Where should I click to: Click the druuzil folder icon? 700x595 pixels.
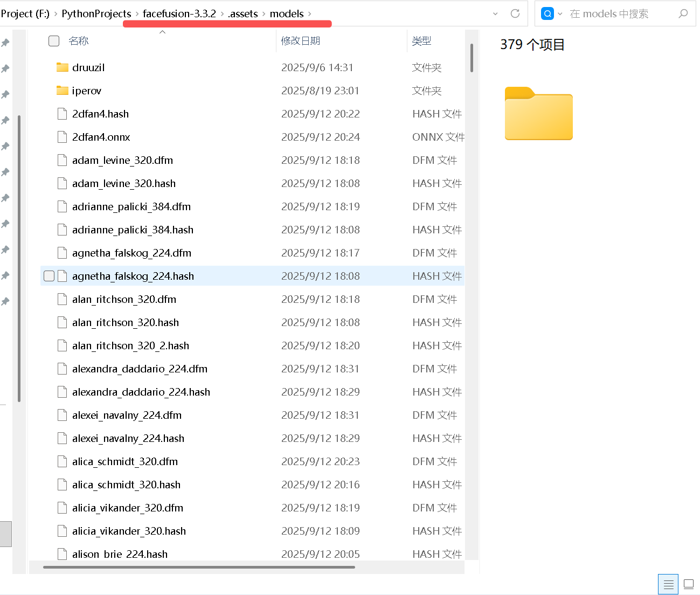tap(63, 67)
